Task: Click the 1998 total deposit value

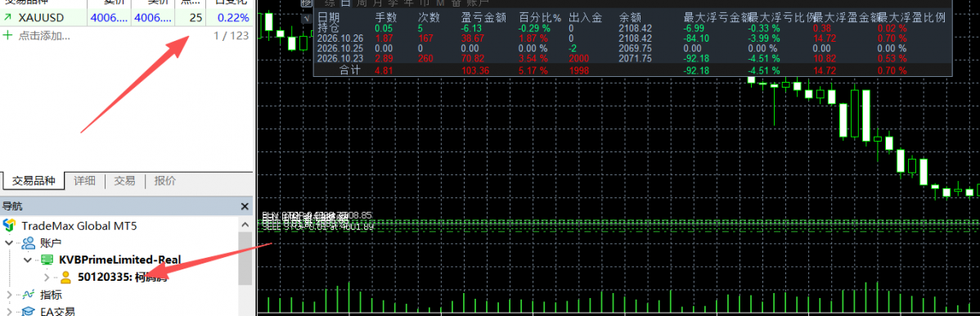Action: point(579,70)
